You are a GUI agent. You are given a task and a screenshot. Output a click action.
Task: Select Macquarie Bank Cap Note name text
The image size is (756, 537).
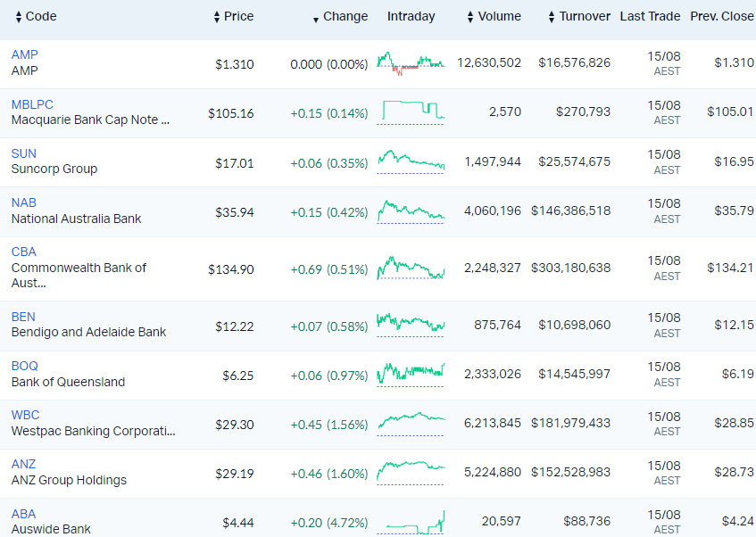click(90, 120)
